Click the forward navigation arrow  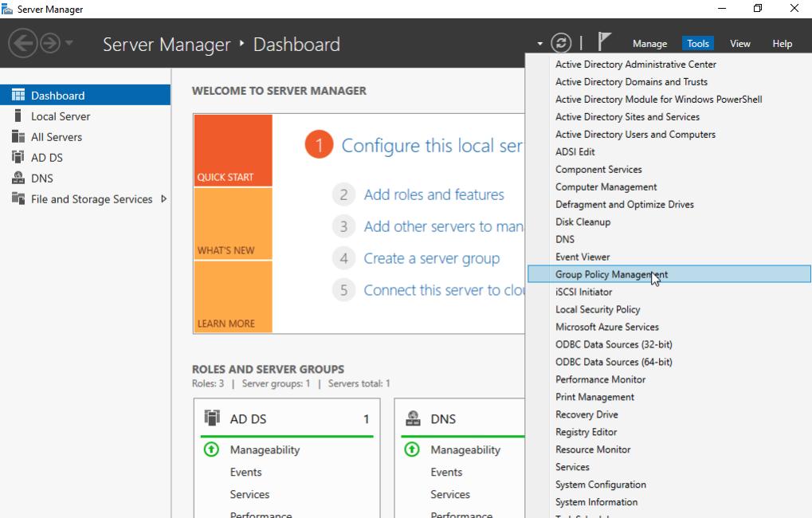coord(50,43)
